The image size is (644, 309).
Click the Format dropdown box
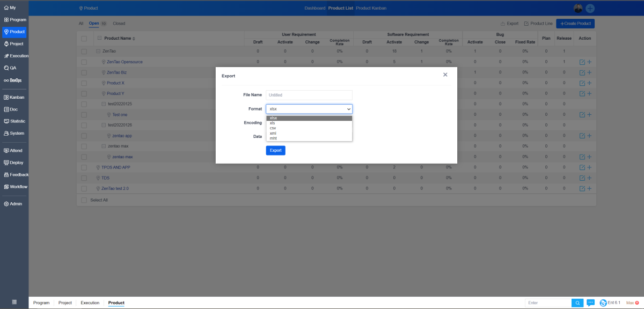(x=309, y=109)
